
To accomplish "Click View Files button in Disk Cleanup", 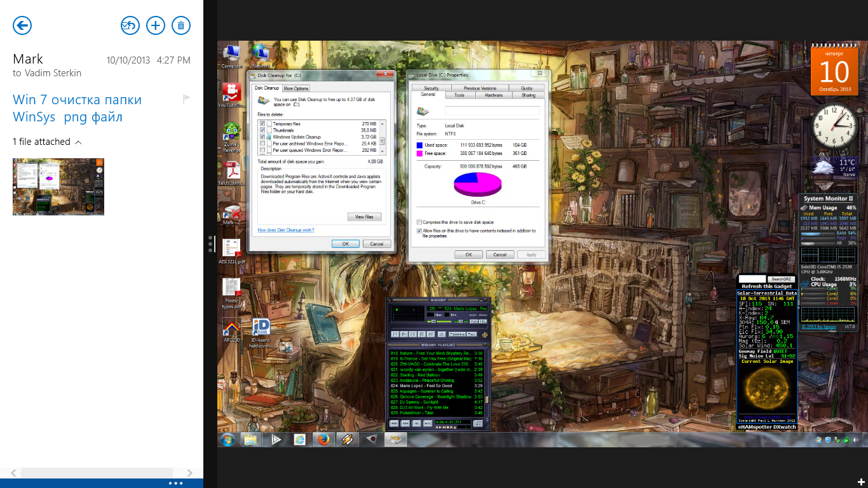I will point(365,217).
